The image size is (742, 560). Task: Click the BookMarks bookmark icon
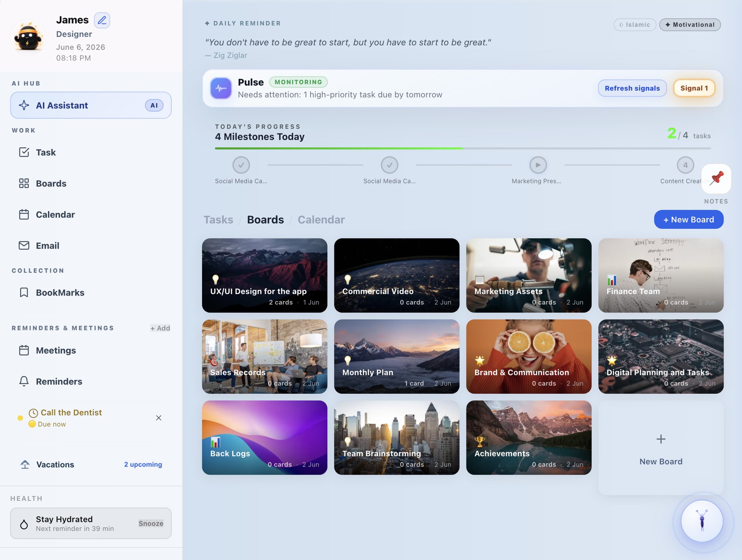(x=24, y=293)
